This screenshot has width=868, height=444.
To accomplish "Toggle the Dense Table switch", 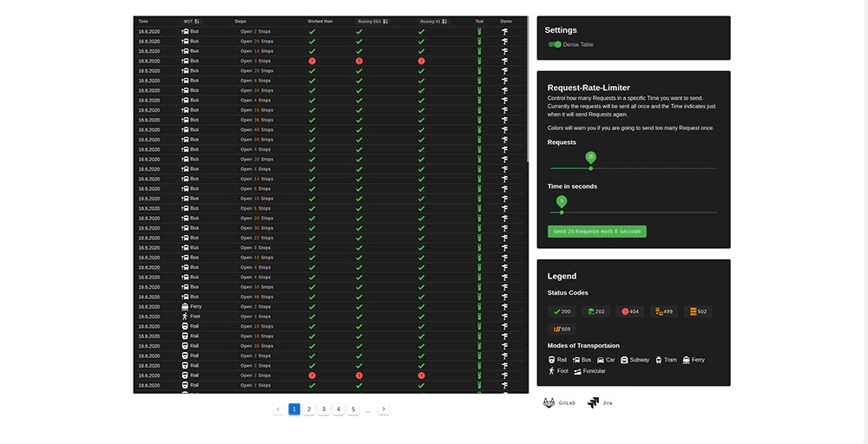I will pyautogui.click(x=555, y=44).
